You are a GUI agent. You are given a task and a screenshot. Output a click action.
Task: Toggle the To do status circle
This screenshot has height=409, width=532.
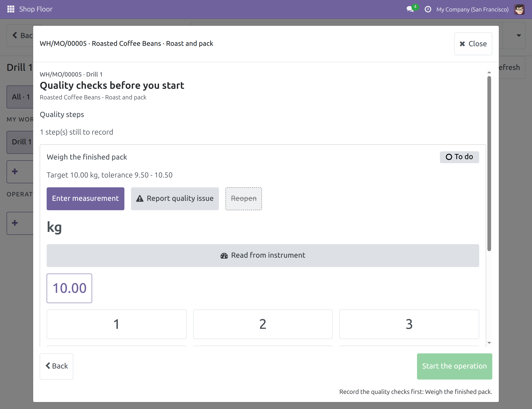pyautogui.click(x=449, y=157)
